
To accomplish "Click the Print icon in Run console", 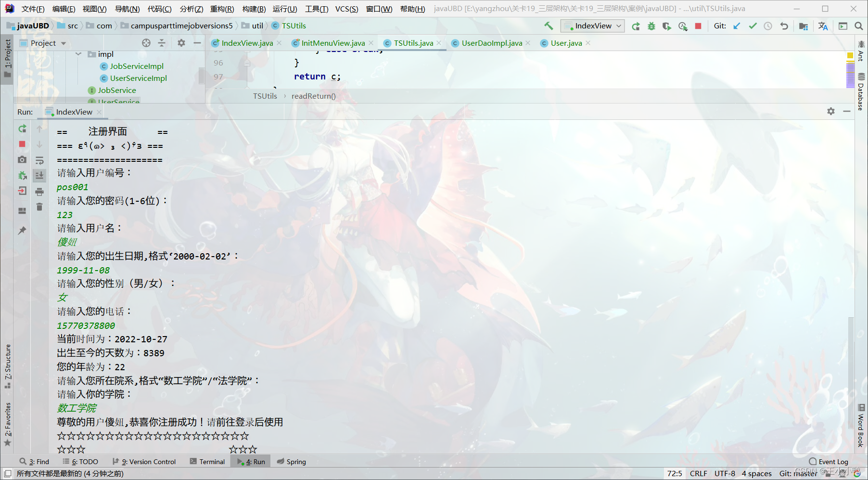I will tap(39, 192).
